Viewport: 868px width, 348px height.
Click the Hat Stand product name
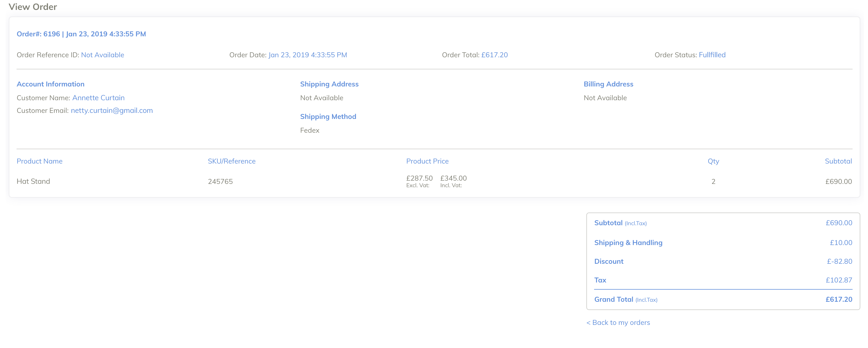click(x=33, y=181)
